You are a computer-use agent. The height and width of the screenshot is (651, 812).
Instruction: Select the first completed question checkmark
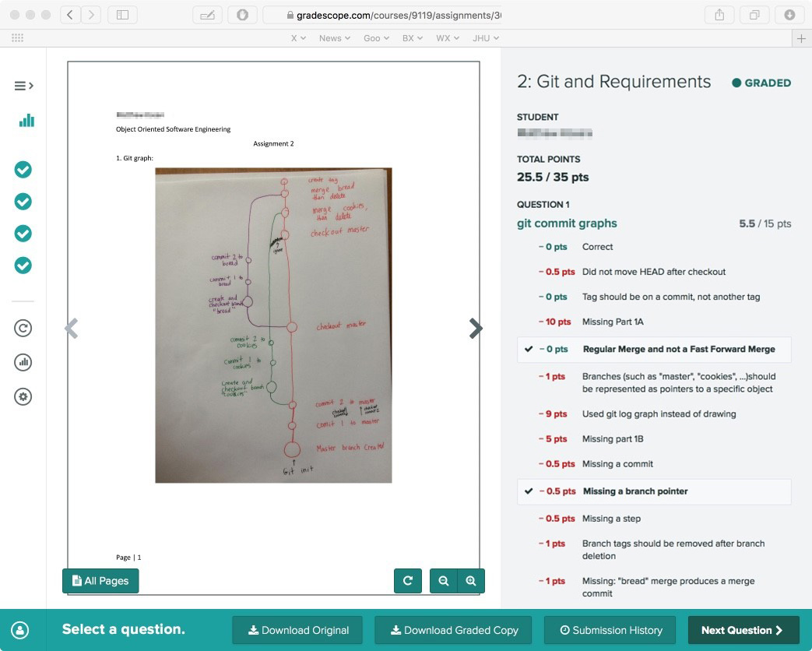coord(23,169)
